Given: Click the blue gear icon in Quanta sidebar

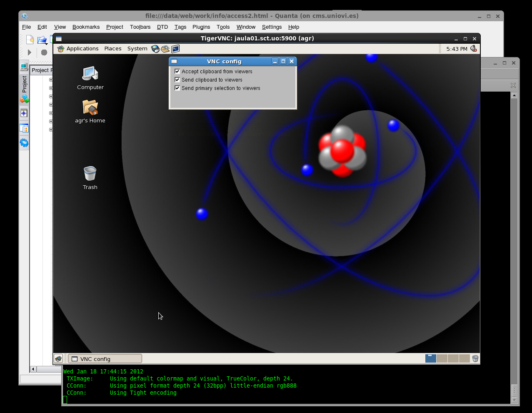Looking at the screenshot, I should [24, 143].
